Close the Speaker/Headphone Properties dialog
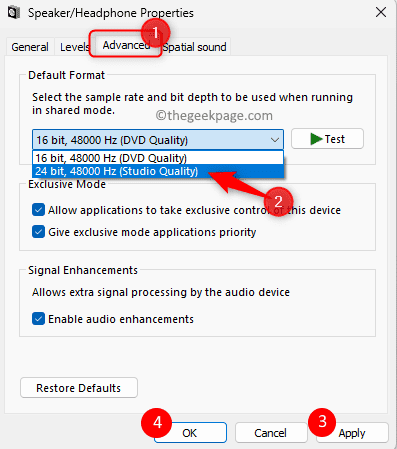The width and height of the screenshot is (397, 449). (x=381, y=13)
